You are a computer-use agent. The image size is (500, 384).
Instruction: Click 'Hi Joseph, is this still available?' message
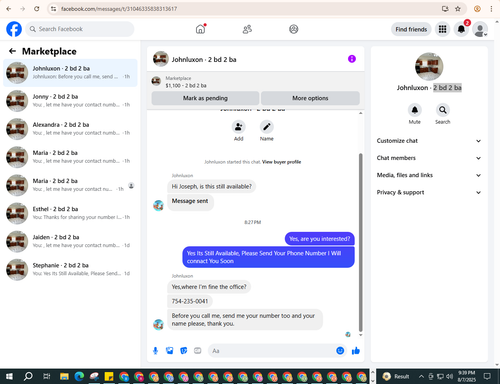[212, 186]
